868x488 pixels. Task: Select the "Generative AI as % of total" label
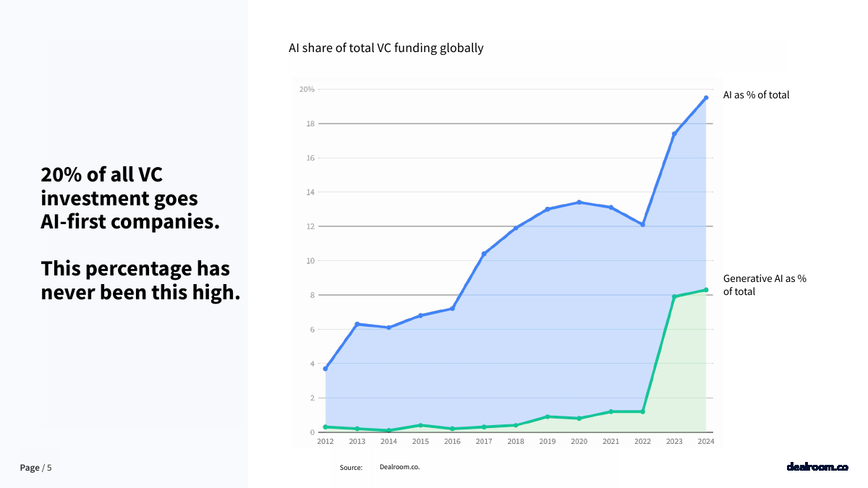click(x=765, y=285)
